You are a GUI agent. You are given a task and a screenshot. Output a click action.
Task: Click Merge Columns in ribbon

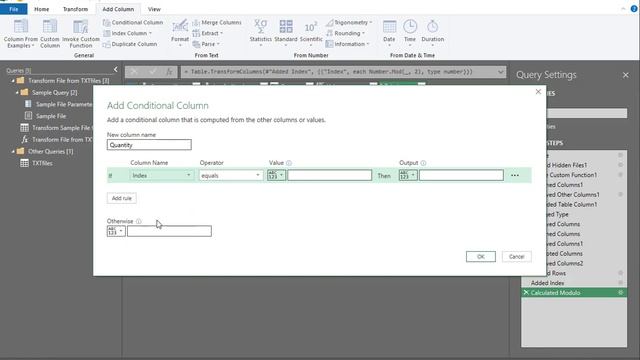217,22
